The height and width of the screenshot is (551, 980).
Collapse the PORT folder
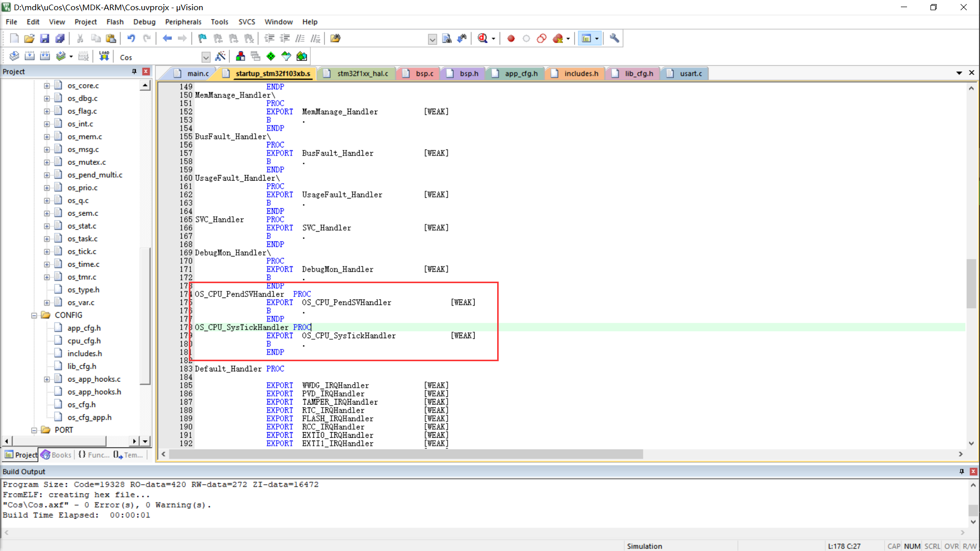click(34, 430)
